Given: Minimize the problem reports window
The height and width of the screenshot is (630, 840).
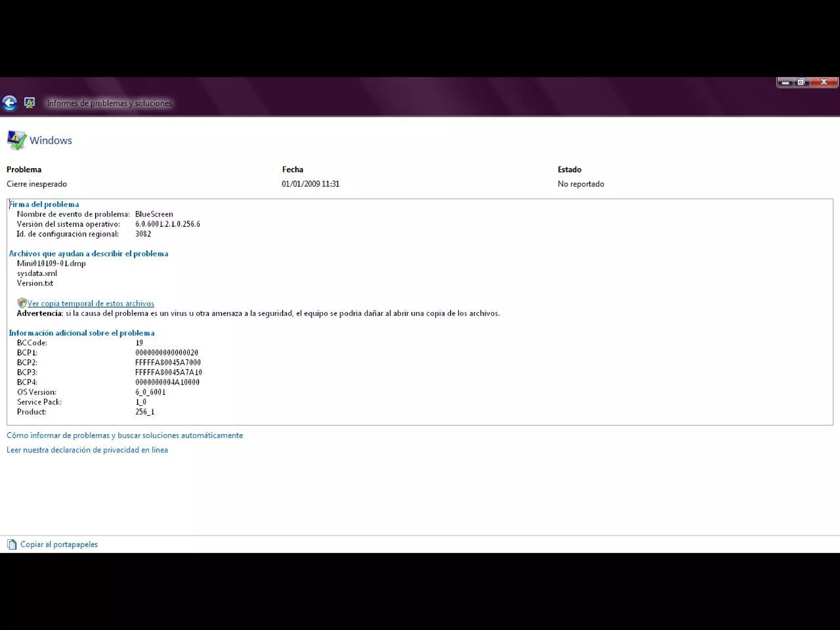Looking at the screenshot, I should pyautogui.click(x=785, y=82).
